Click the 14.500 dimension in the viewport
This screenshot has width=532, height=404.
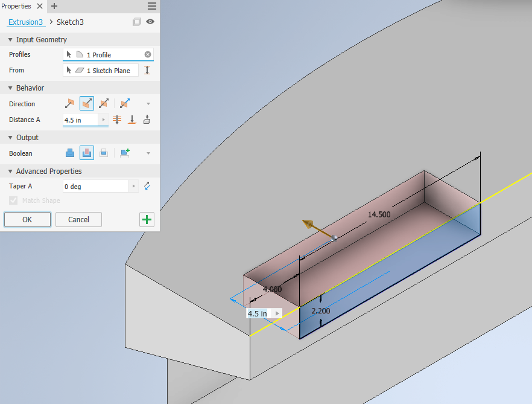[x=379, y=214]
